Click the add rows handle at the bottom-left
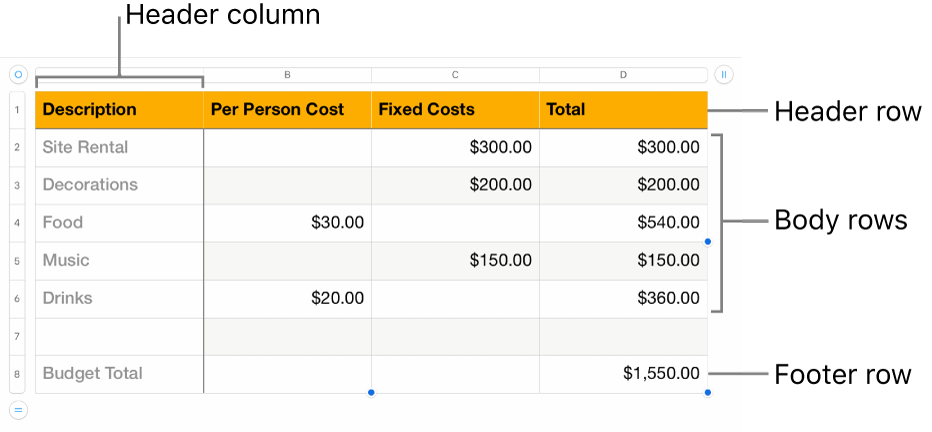 (x=18, y=409)
